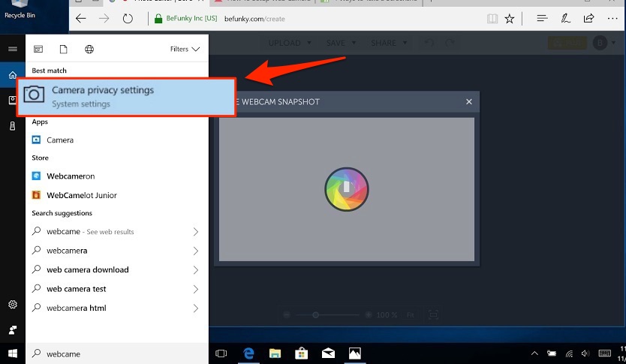Click the befunky.com/create address bar

pos(254,19)
